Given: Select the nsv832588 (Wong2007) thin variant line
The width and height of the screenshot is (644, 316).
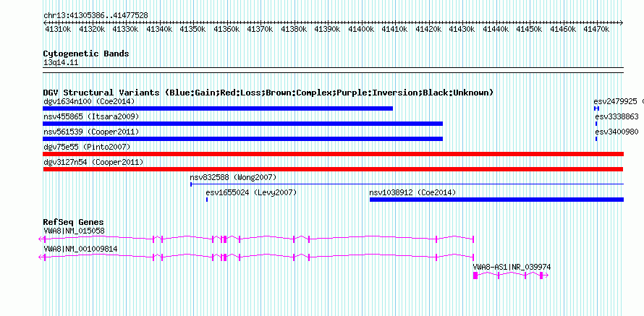Looking at the screenshot, I should point(407,184).
